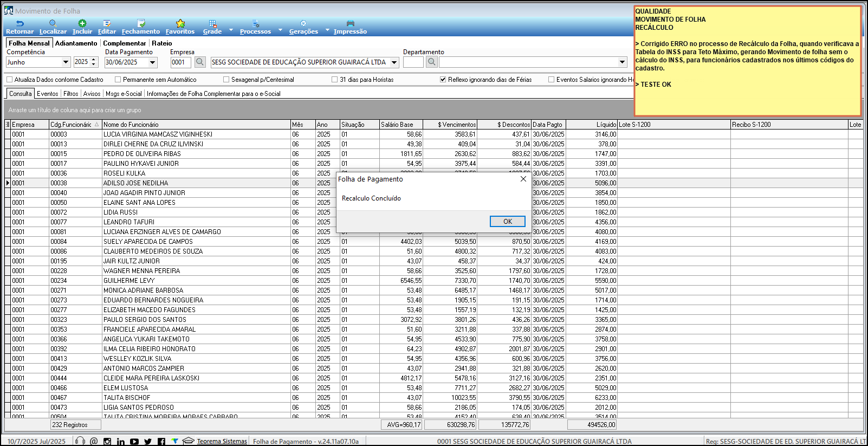Screen dimensions: 868x446
Task: Switch to Rateio tab
Action: coord(161,43)
